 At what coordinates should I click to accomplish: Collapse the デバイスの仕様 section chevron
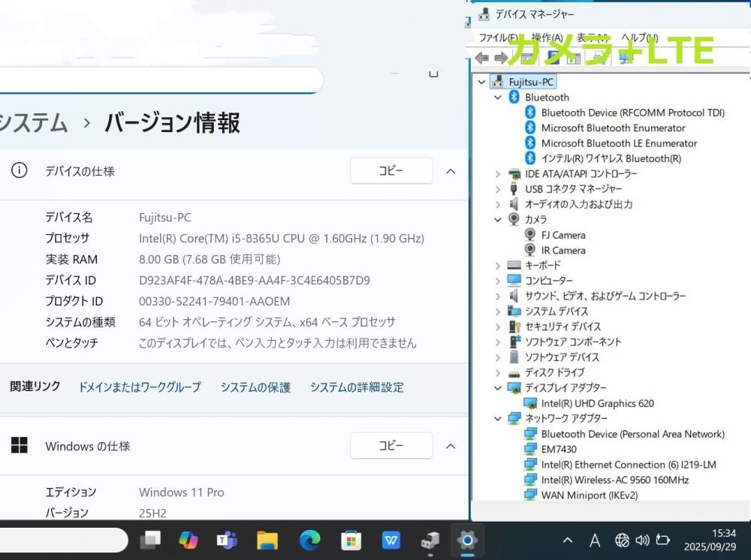click(451, 171)
